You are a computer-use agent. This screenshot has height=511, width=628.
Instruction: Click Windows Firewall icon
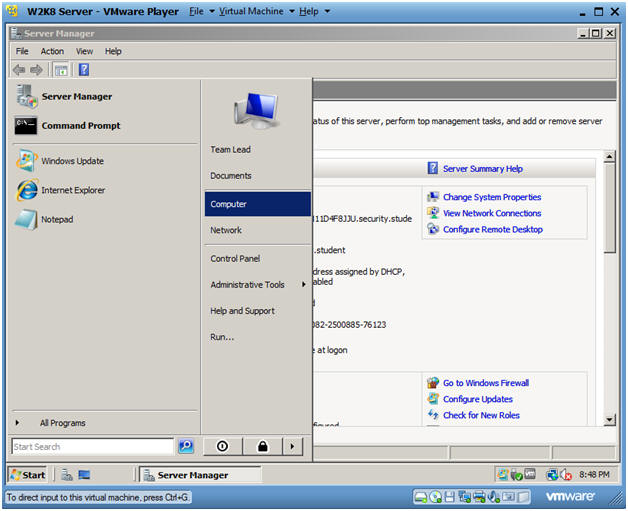[433, 382]
